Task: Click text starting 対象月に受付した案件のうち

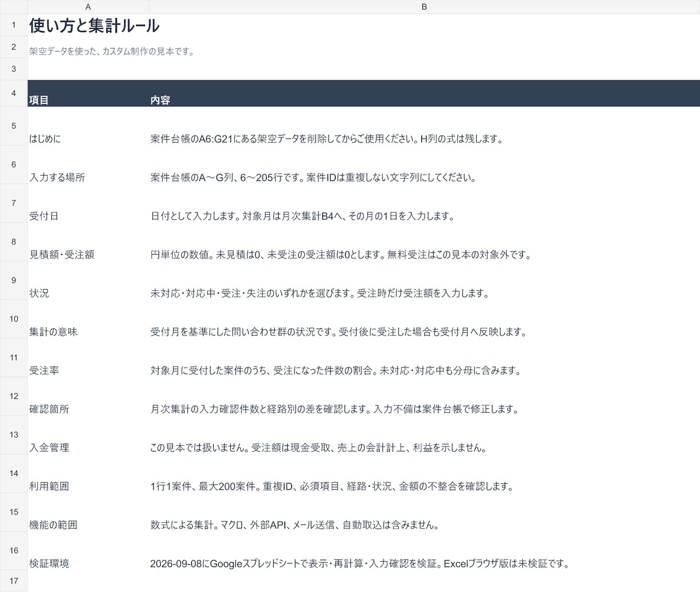Action: [x=336, y=370]
